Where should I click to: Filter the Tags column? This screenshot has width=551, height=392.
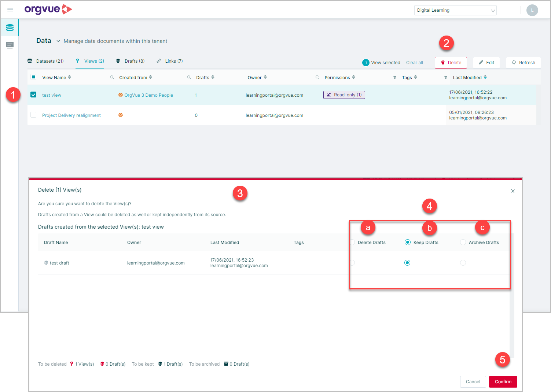click(x=446, y=77)
